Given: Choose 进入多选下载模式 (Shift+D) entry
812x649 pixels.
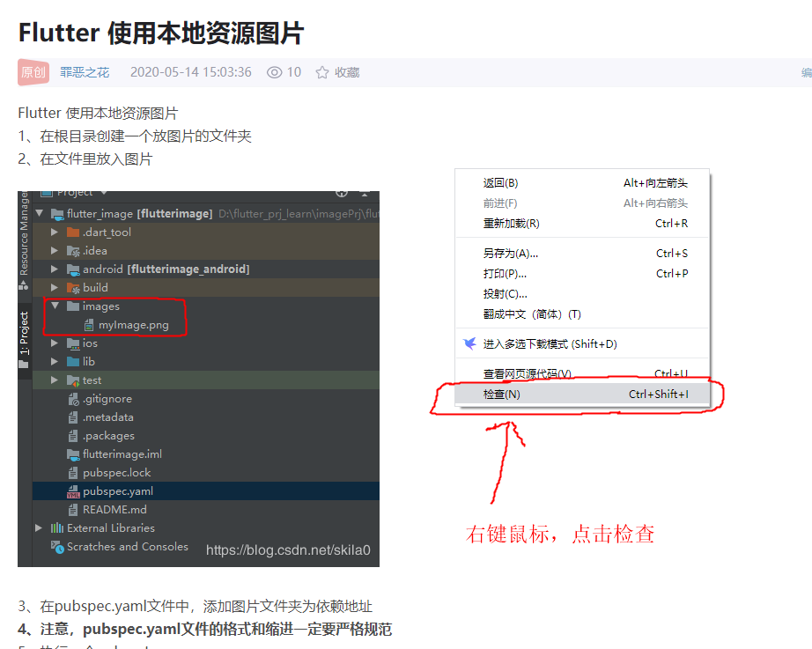Looking at the screenshot, I should coord(582,344).
